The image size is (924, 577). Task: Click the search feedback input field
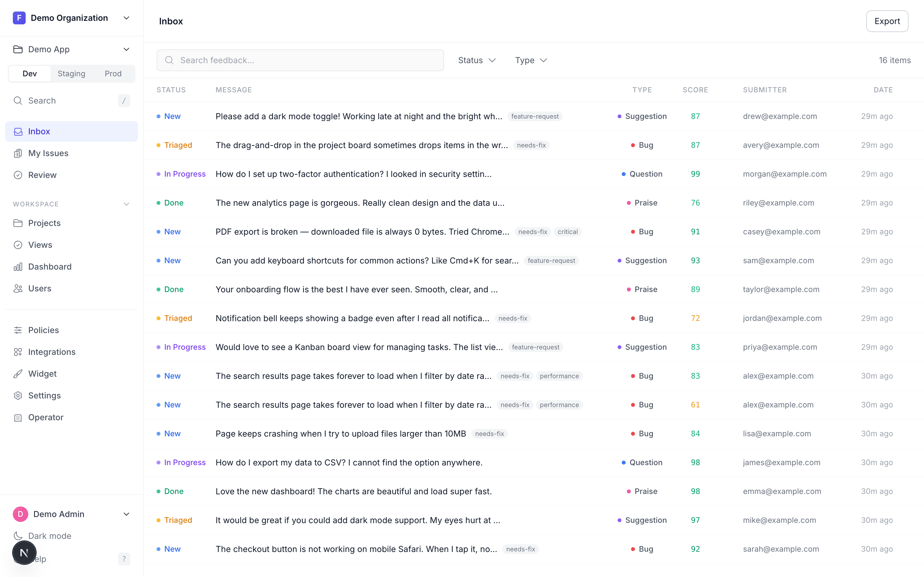[x=300, y=60]
